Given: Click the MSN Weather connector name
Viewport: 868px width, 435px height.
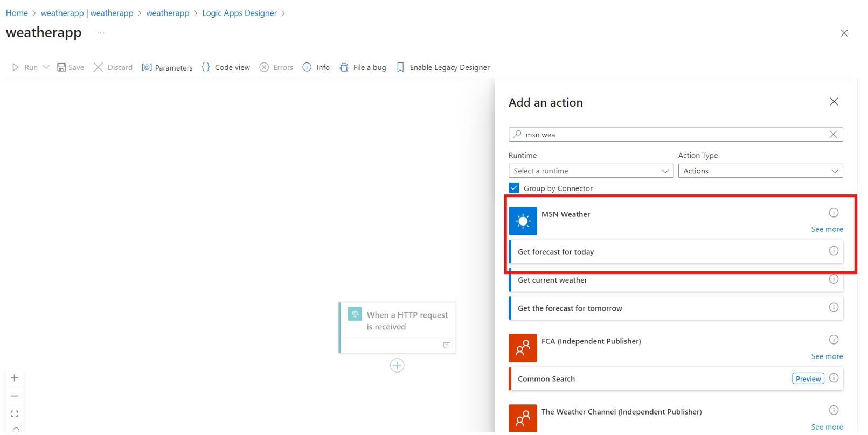Looking at the screenshot, I should pos(566,214).
